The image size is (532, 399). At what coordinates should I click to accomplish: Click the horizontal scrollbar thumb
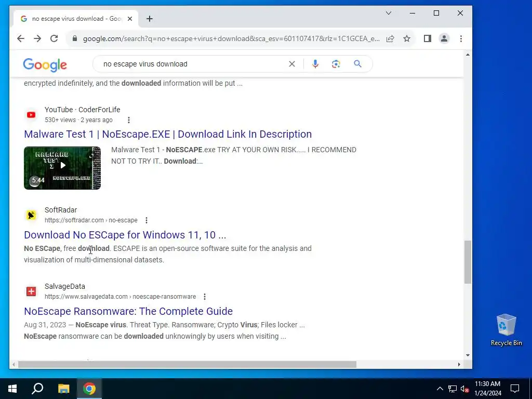[187, 364]
